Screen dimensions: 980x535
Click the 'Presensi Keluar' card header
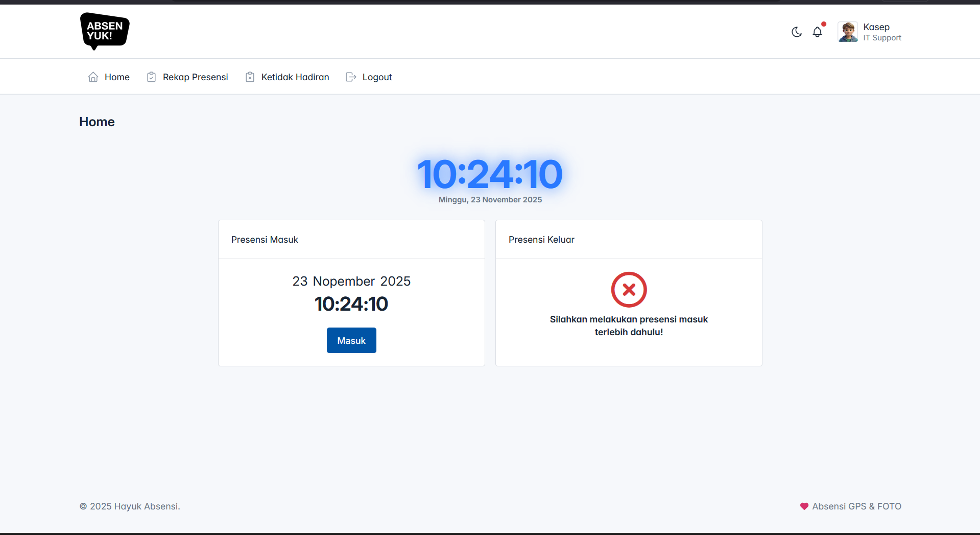[x=629, y=240]
